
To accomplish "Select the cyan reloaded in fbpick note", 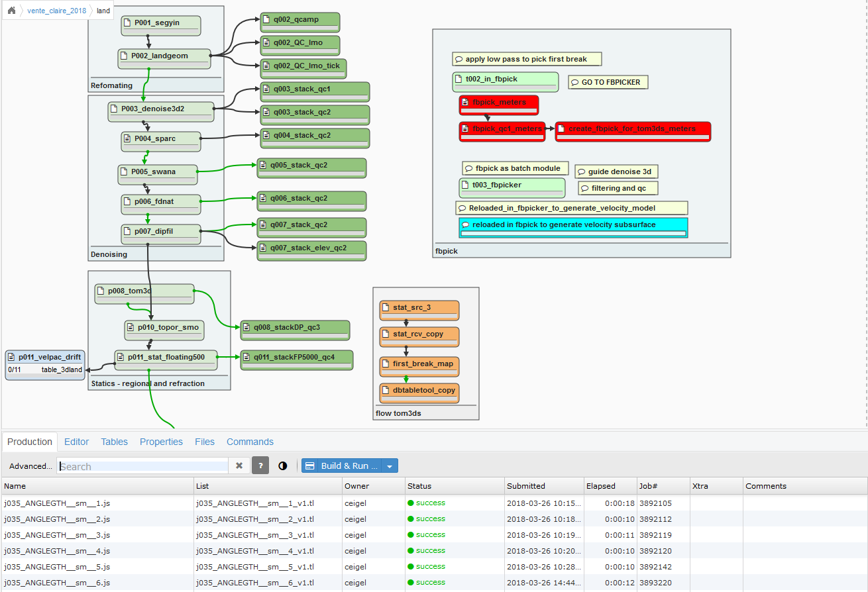I will coord(573,225).
